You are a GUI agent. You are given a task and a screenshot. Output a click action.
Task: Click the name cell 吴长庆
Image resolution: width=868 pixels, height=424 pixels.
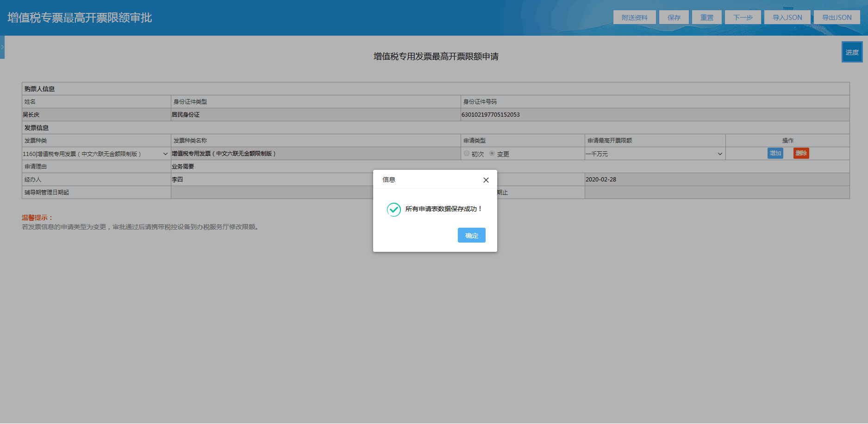pyautogui.click(x=96, y=115)
